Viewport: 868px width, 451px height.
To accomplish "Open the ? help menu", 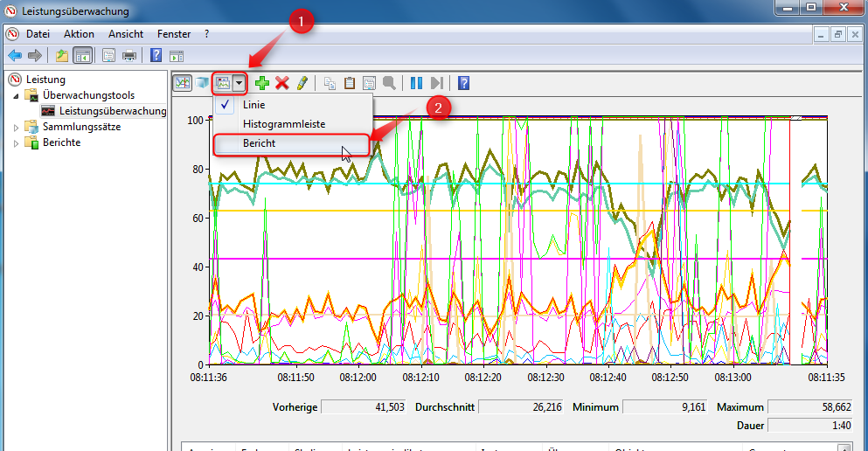I will click(206, 34).
